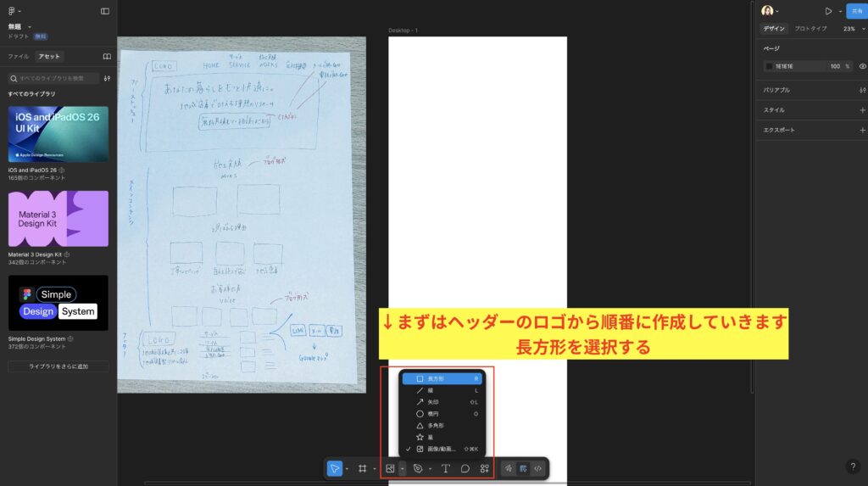Click the 1E1E1E page color swatch
This screenshot has width=868, height=486.
point(769,66)
